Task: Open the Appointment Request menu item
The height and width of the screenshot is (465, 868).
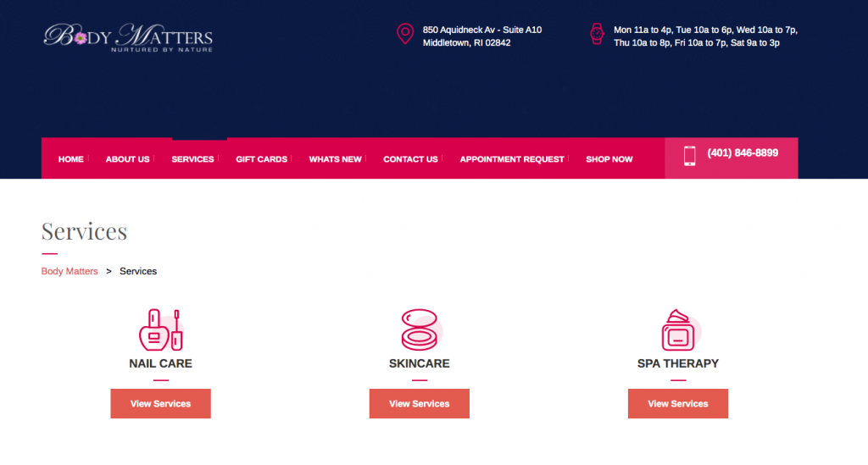Action: click(x=511, y=159)
